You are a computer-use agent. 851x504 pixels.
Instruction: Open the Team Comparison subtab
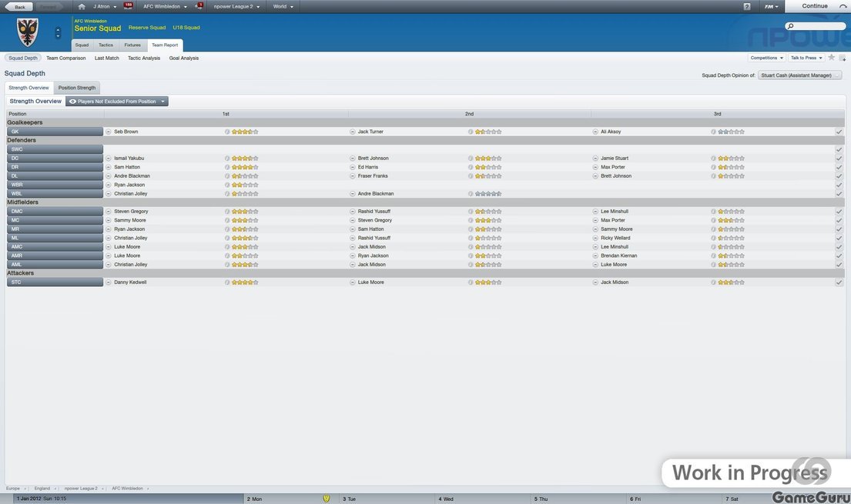click(x=65, y=58)
